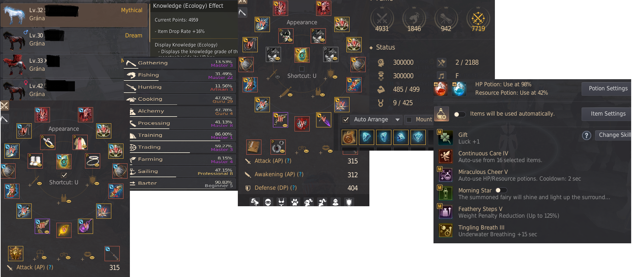644x277 pixels.
Task: Open Item Settings
Action: click(x=607, y=114)
